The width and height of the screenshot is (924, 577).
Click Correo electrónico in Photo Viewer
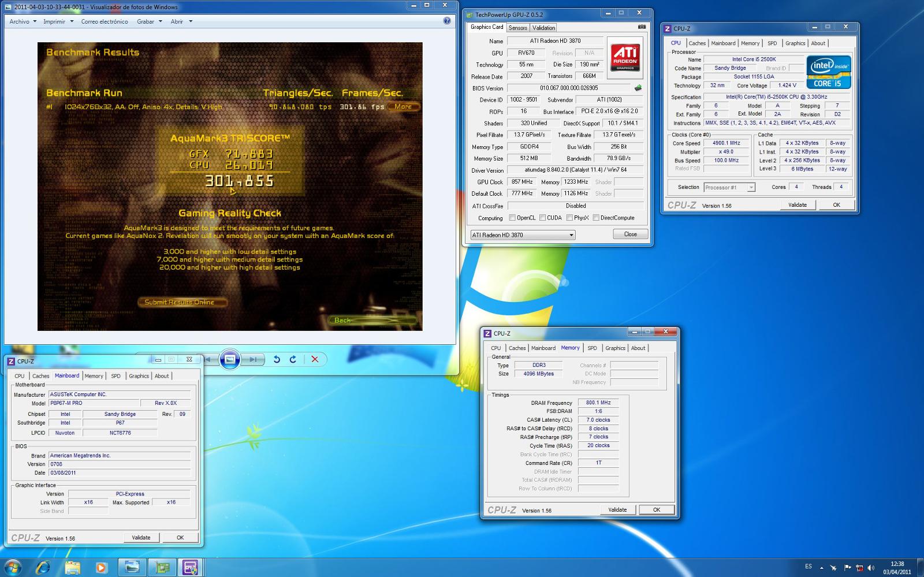pyautogui.click(x=105, y=21)
